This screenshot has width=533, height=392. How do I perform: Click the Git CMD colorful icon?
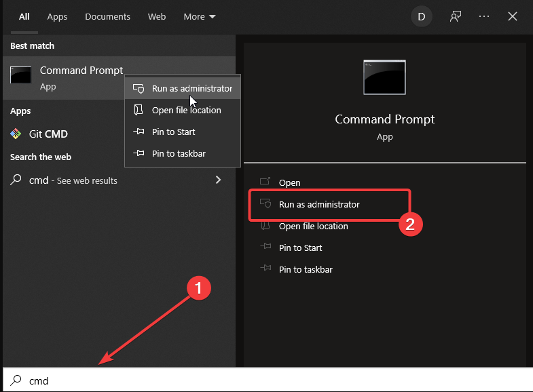click(16, 134)
